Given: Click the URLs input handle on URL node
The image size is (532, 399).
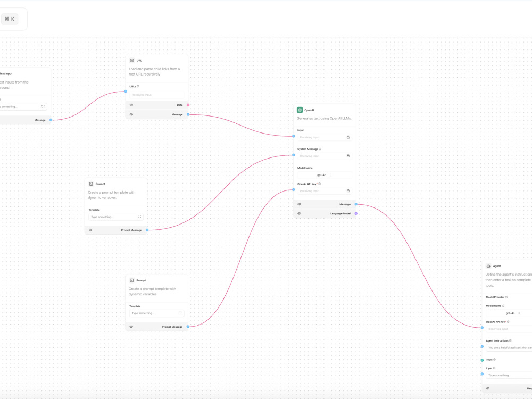Looking at the screenshot, I should tap(126, 92).
